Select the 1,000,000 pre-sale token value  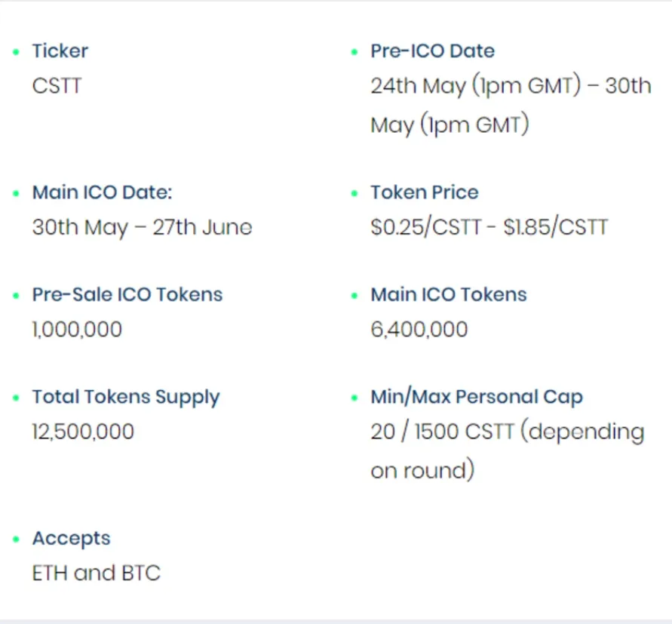click(77, 330)
